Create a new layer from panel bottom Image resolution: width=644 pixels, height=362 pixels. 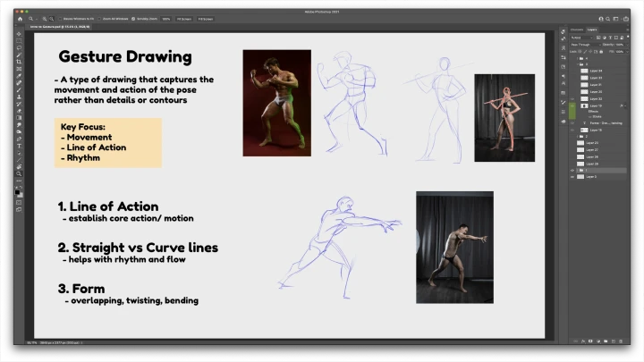614,341
